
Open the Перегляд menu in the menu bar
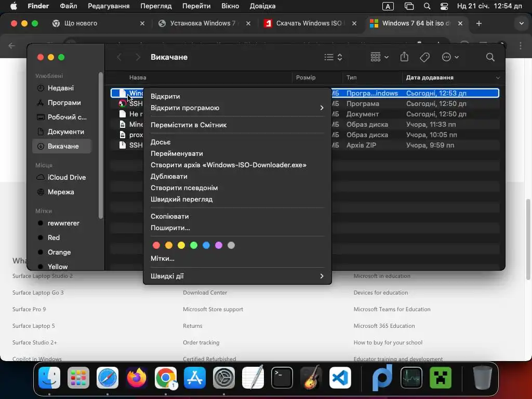pos(156,6)
